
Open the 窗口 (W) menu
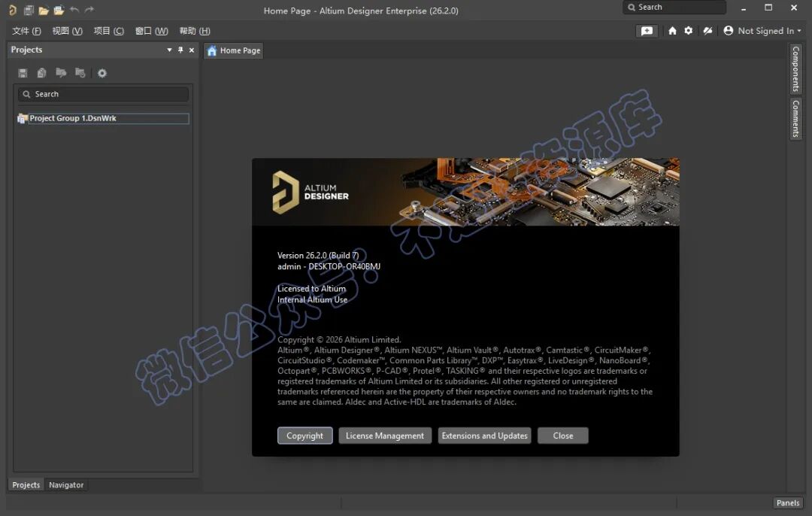click(x=151, y=31)
